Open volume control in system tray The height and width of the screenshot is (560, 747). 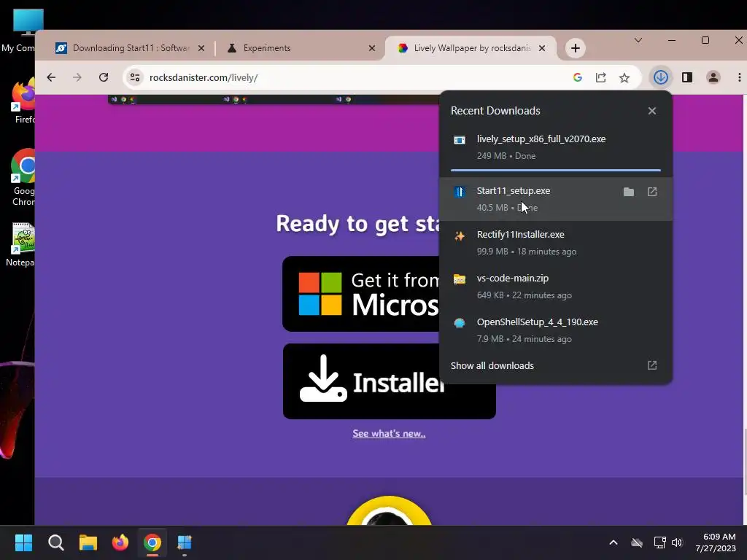pyautogui.click(x=677, y=542)
